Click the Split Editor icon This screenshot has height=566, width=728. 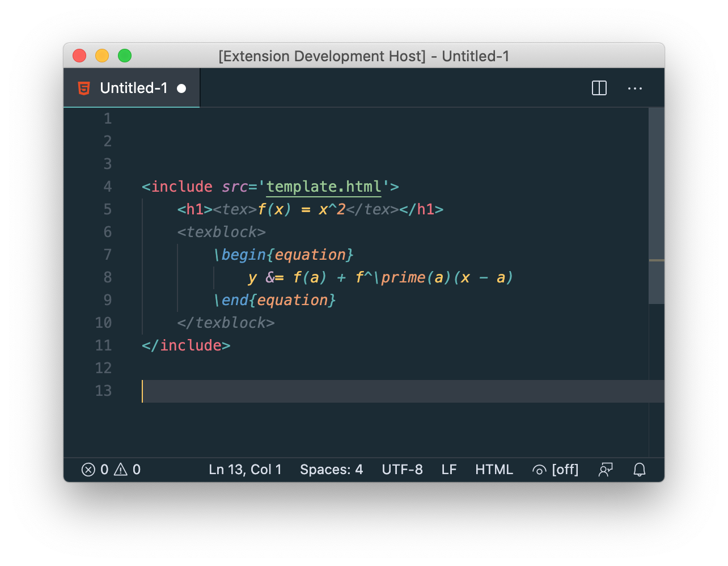tap(599, 88)
